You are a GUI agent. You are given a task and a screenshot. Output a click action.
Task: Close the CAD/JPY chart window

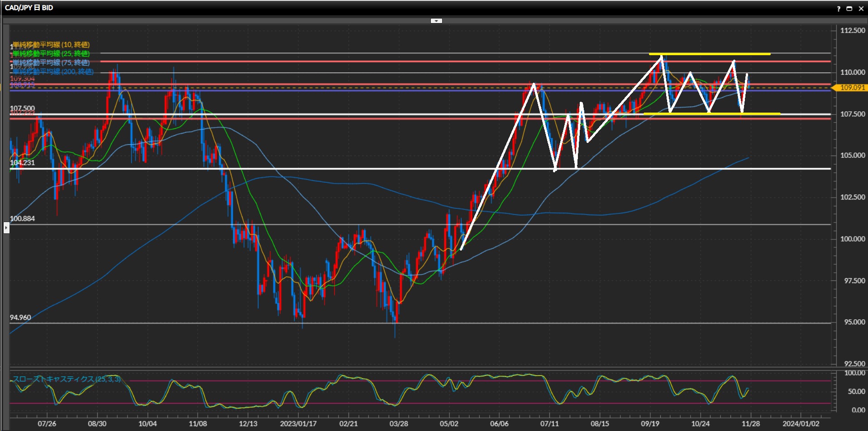point(861,9)
